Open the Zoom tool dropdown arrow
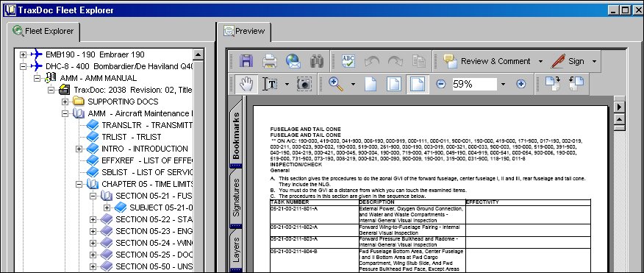This screenshot has width=644, height=273. [353, 85]
